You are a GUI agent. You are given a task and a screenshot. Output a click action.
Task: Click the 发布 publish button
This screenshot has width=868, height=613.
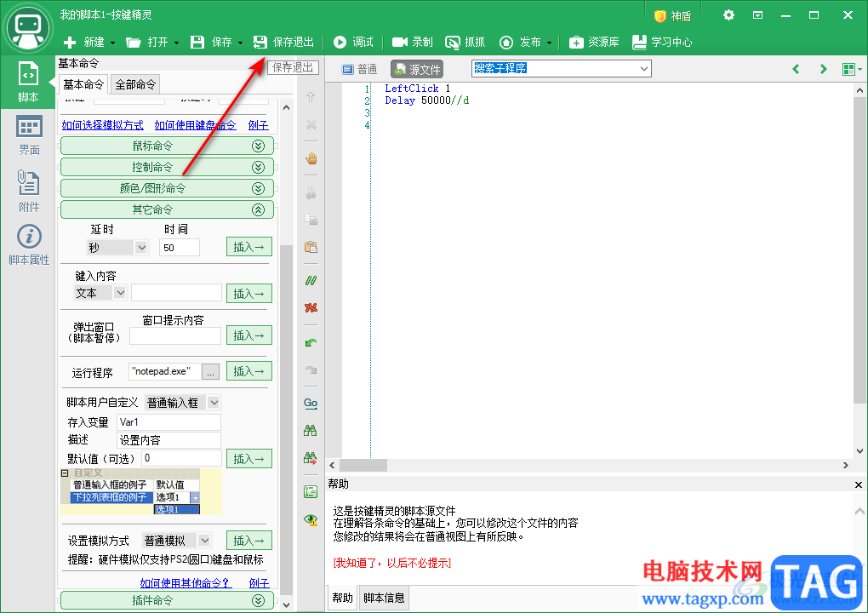pos(520,42)
